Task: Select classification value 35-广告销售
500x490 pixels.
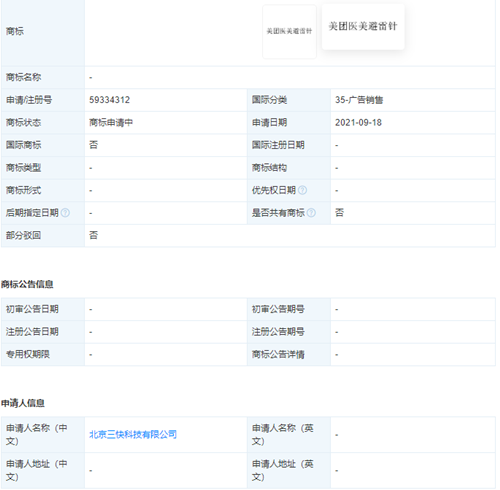Action: 359,100
